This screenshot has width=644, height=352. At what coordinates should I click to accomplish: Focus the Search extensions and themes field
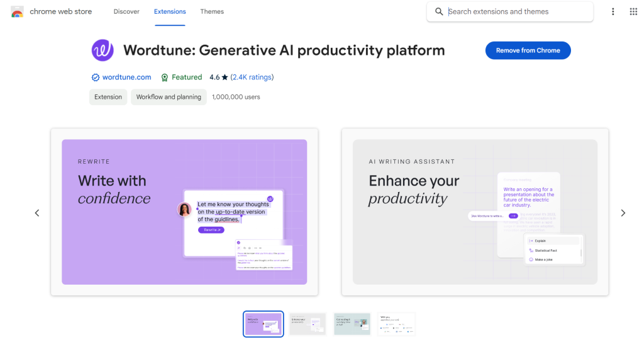509,11
